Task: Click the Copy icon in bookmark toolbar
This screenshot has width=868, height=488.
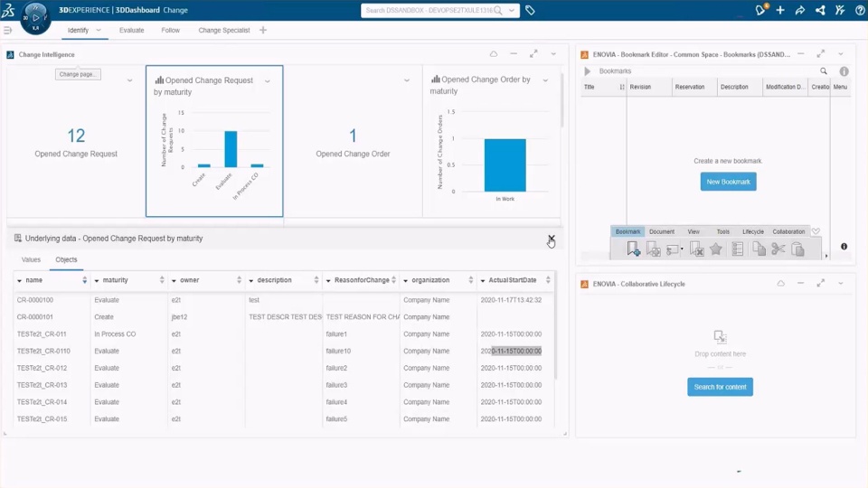Action: tap(759, 249)
